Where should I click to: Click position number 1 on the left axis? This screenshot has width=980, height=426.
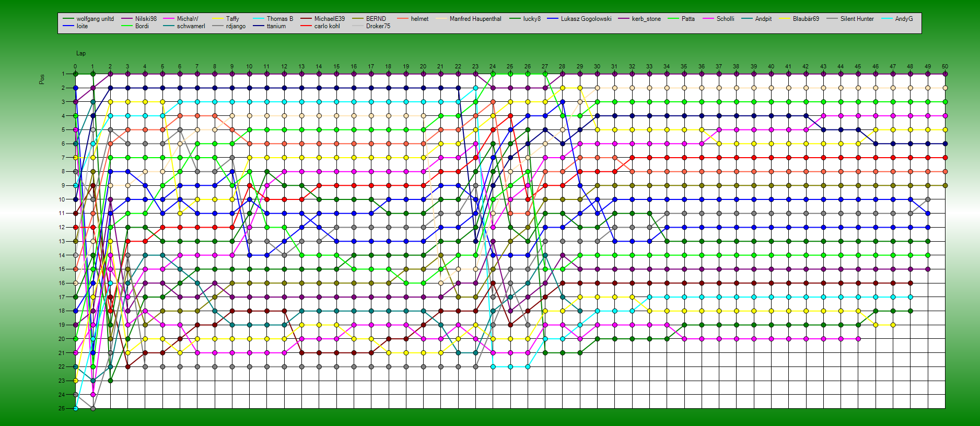click(x=63, y=74)
